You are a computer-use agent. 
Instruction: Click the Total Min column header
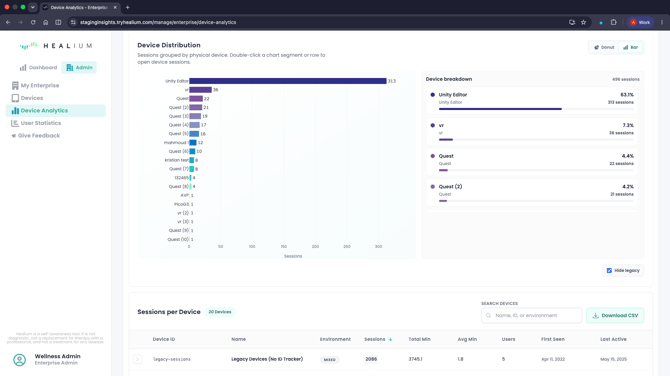pyautogui.click(x=419, y=339)
